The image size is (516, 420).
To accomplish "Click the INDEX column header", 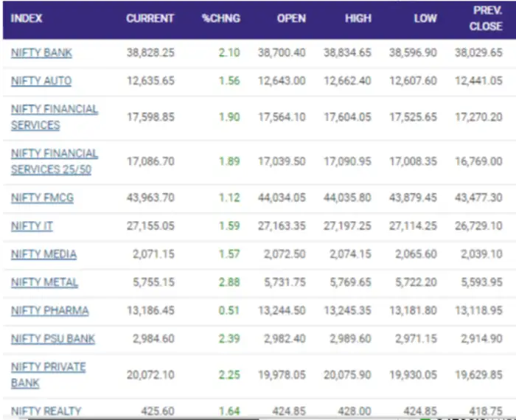I will click(x=27, y=18).
